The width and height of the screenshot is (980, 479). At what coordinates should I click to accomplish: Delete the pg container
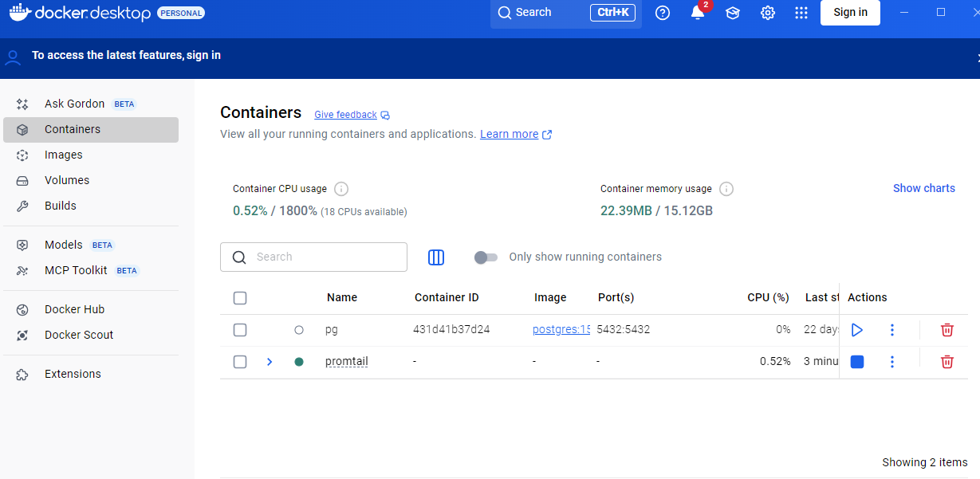(947, 329)
